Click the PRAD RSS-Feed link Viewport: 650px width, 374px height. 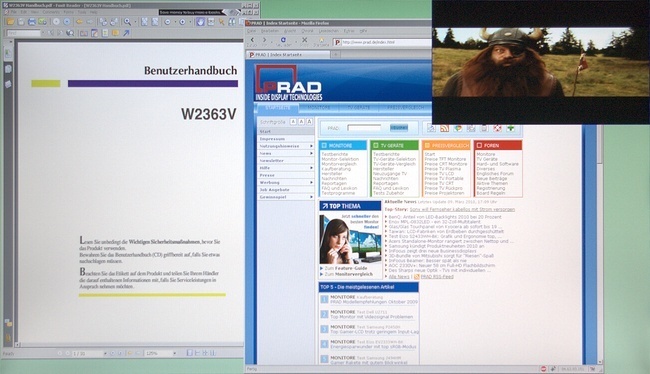point(437,277)
